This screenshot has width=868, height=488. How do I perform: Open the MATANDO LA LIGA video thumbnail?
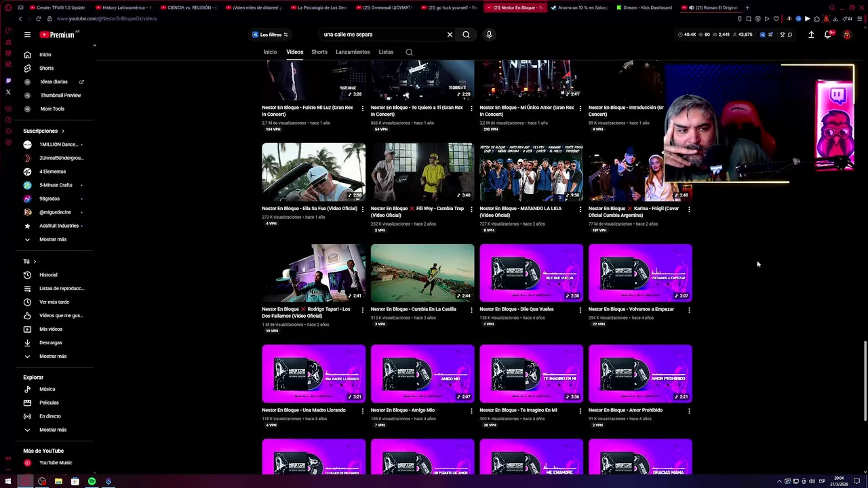click(x=531, y=172)
